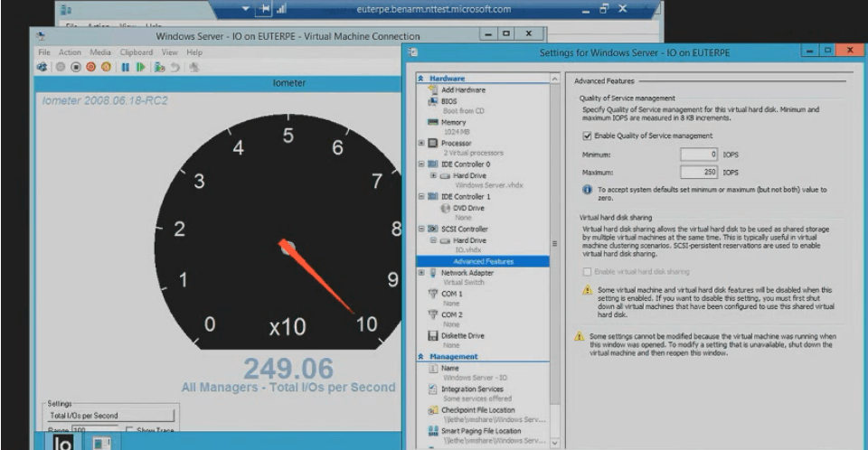Pause the virtual machine from the toolbar
Viewport: 868px width, 450px height.
tap(126, 67)
